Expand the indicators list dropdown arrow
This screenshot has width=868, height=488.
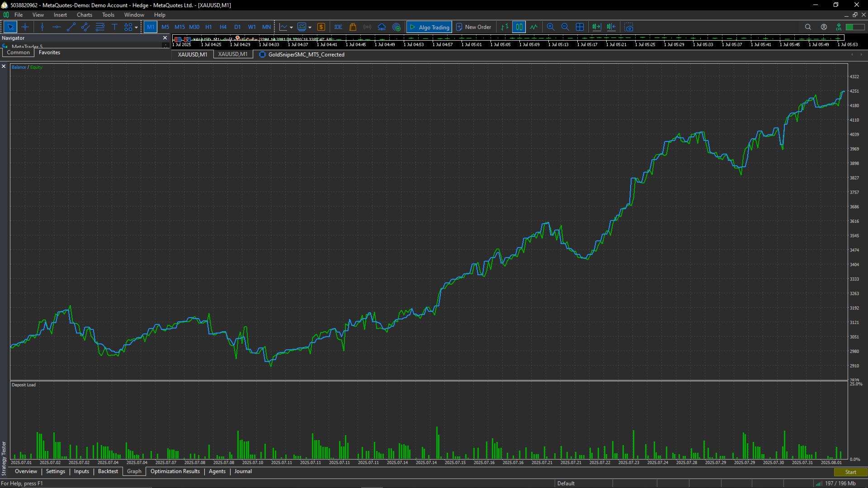click(310, 28)
